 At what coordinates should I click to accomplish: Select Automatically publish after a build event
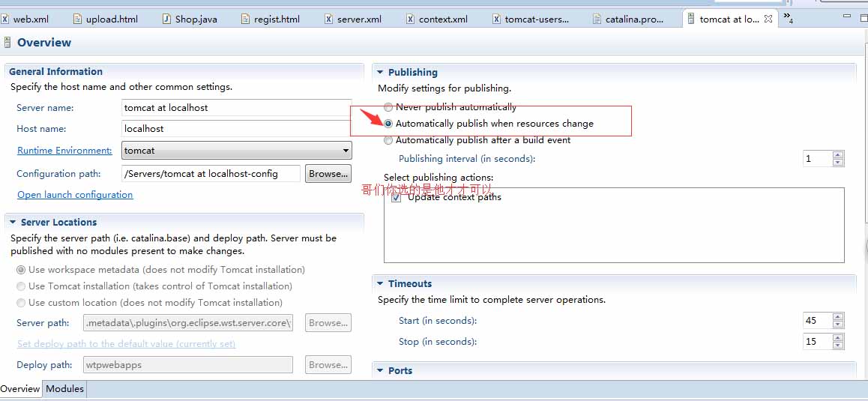click(x=477, y=140)
